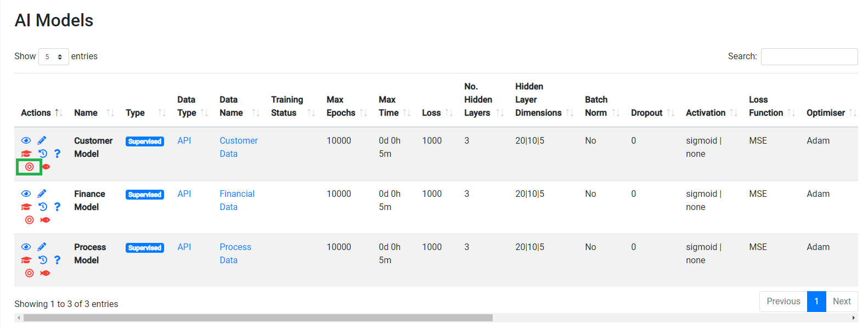Open the Customer Data link
Image resolution: width=868 pixels, height=329 pixels.
coord(238,147)
